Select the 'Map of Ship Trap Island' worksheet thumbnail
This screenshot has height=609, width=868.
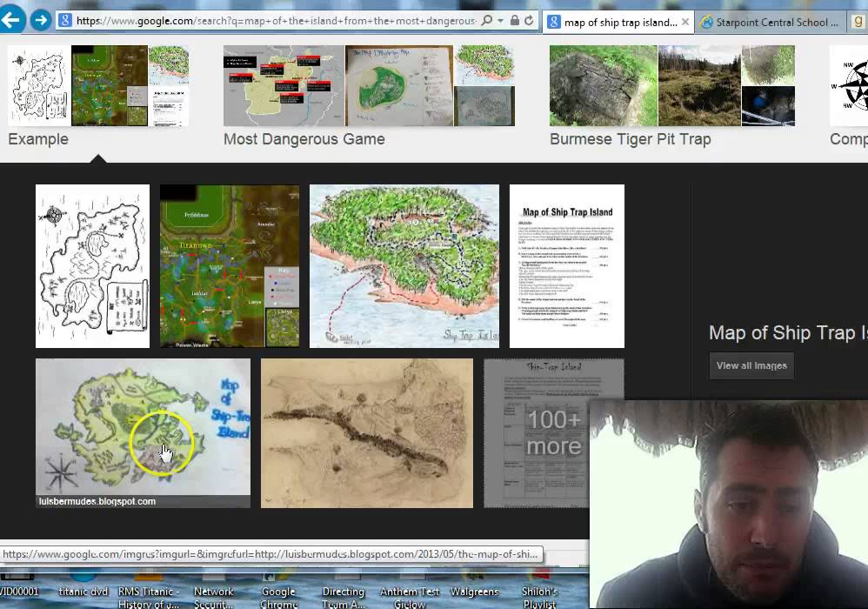pos(566,266)
